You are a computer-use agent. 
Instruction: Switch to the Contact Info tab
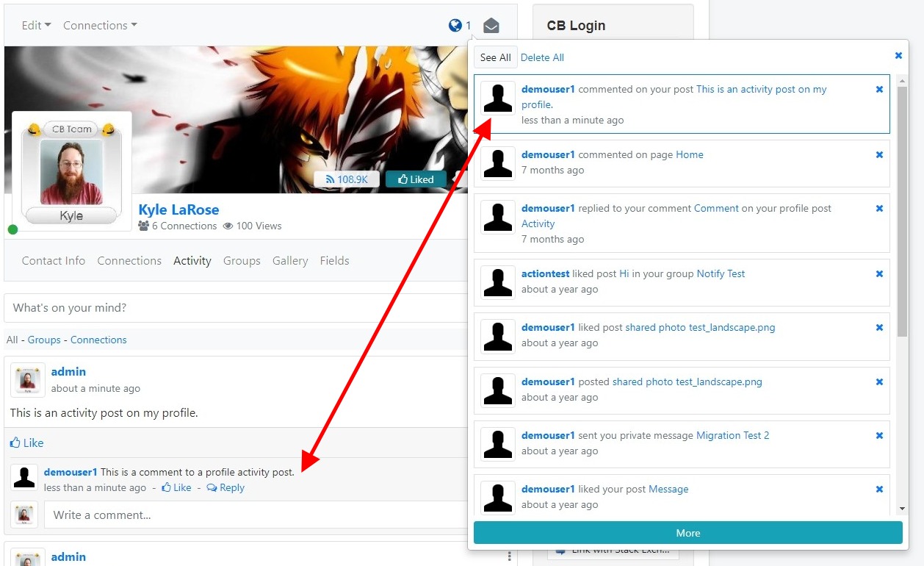54,260
